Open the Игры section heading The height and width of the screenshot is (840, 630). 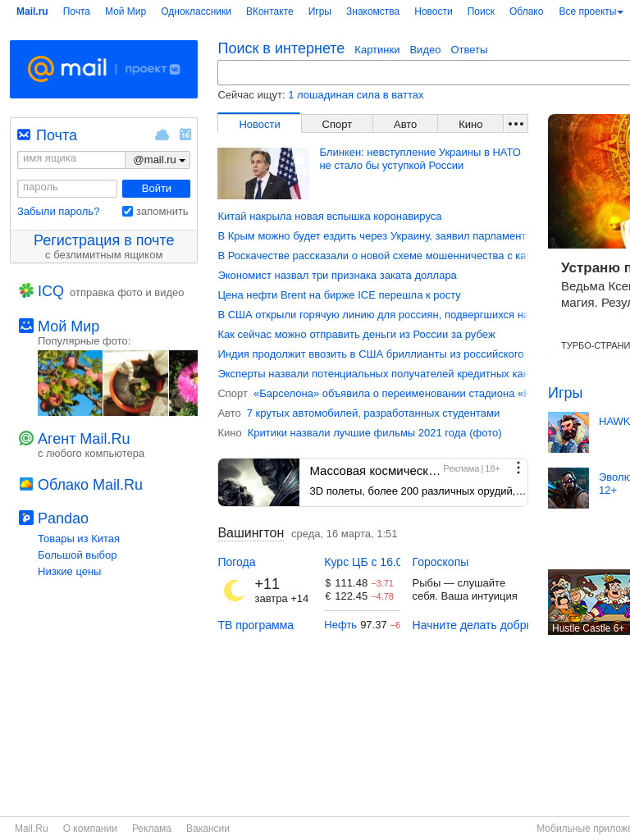pos(565,393)
